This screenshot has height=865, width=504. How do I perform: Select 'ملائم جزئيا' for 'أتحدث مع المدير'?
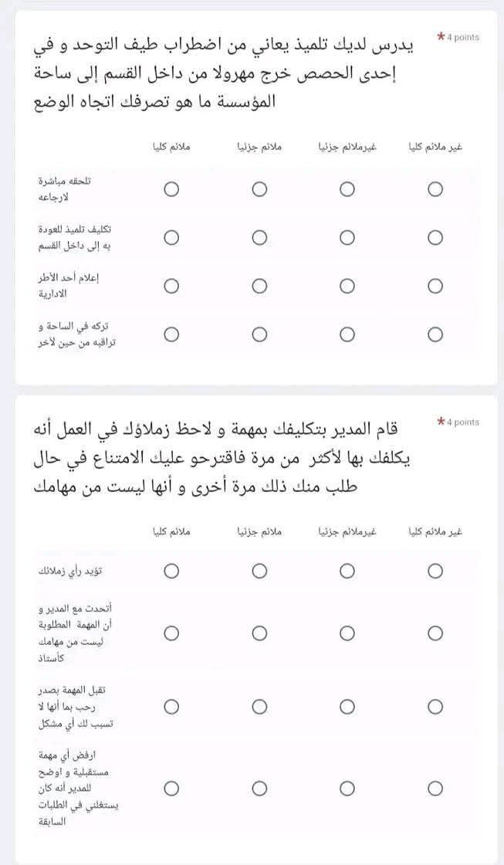click(x=259, y=633)
